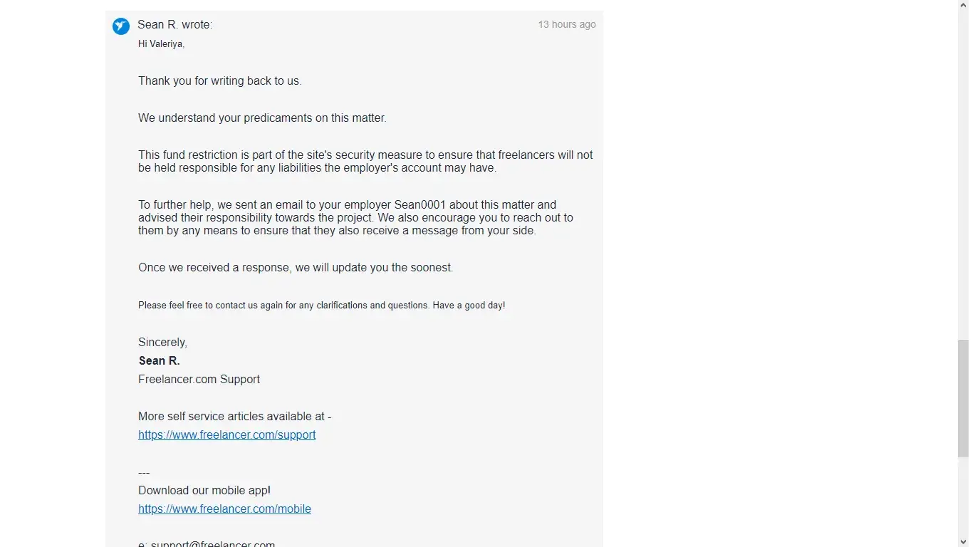Click the "We understand your predicaments" line
980x547 pixels.
click(262, 118)
